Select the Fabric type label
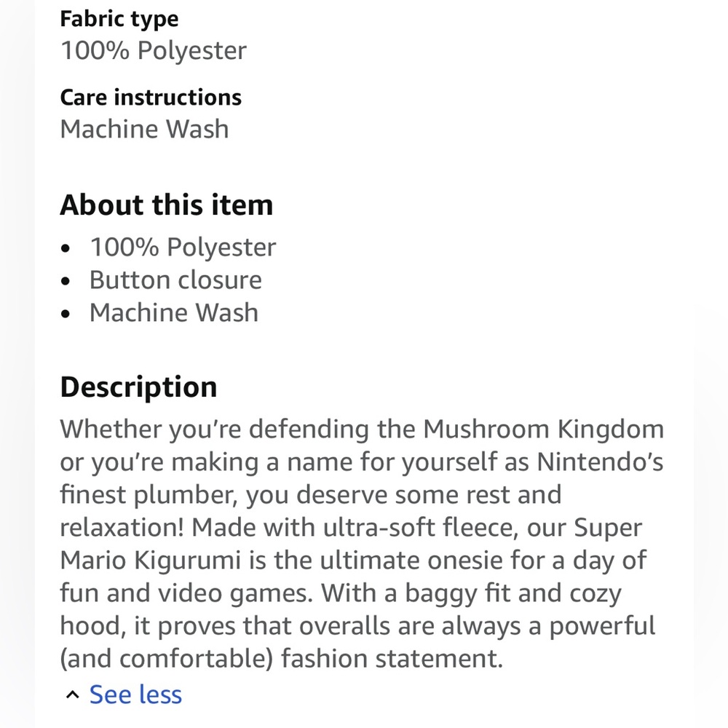This screenshot has width=728, height=728. coord(119,20)
